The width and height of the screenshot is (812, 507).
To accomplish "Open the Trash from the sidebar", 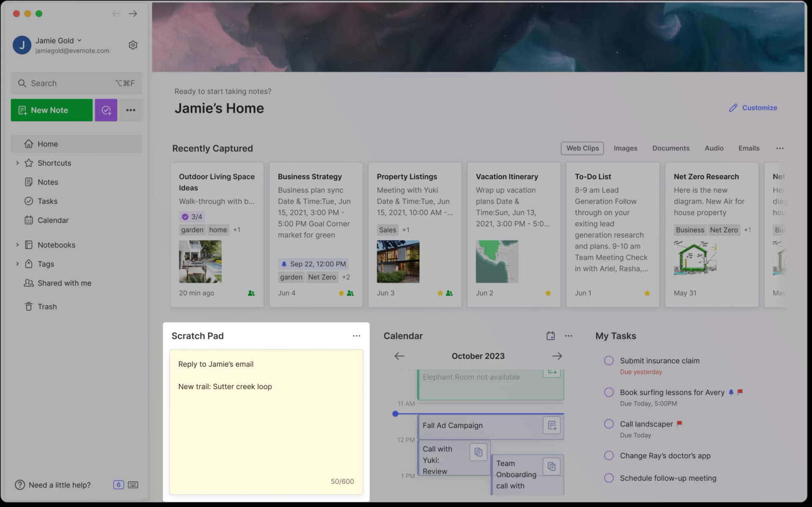I will (47, 306).
